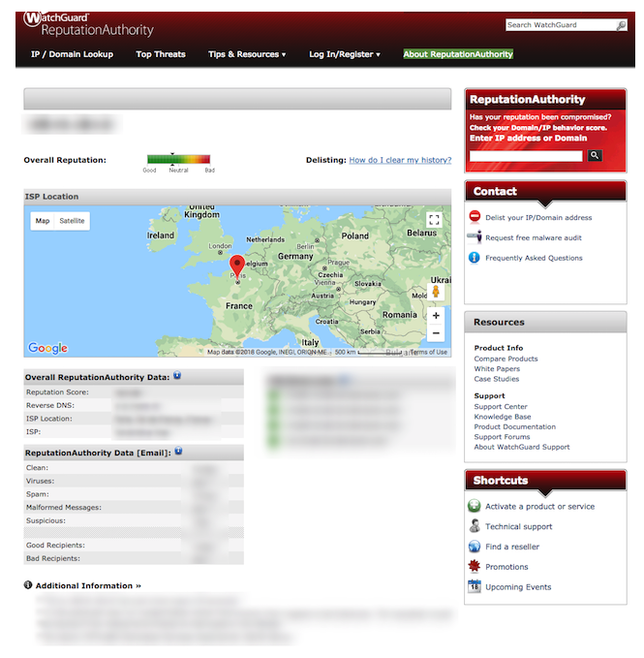Open Upcoming Events link
This screenshot has width=644, height=658.
(518, 587)
